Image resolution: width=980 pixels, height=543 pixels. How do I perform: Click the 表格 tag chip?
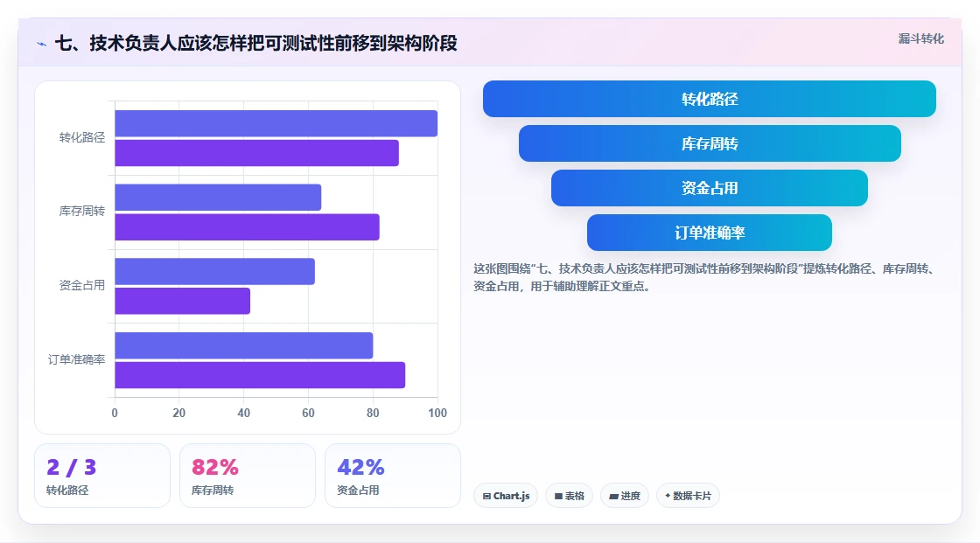(x=569, y=496)
